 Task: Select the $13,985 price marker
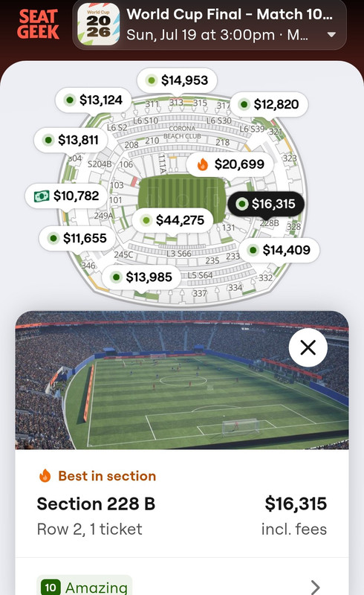pos(141,277)
